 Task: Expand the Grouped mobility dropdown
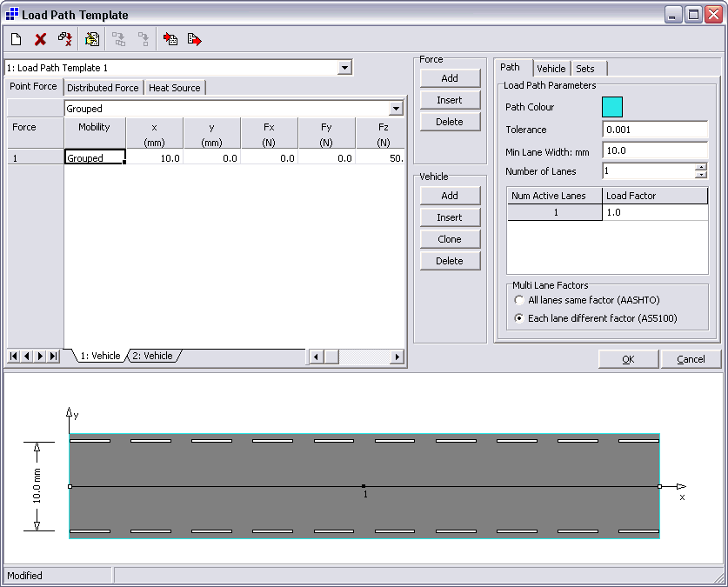397,109
